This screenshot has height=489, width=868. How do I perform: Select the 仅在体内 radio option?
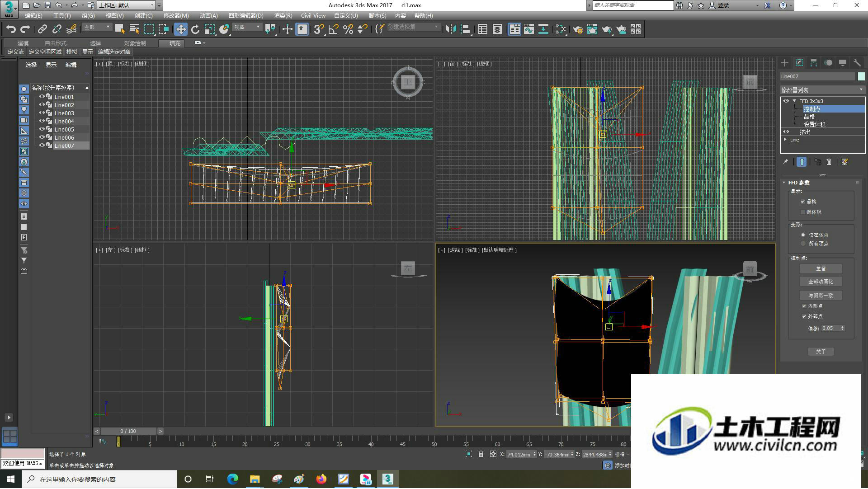pos(803,235)
